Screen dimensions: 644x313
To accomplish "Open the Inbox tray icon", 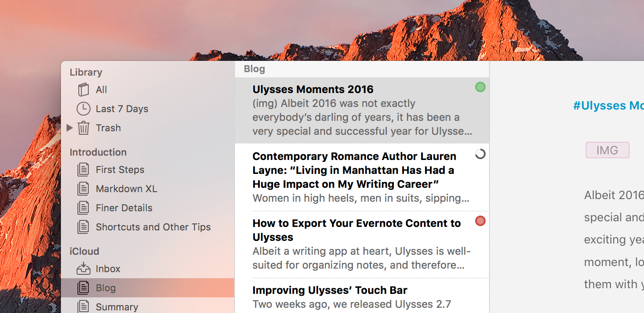I will click(x=84, y=269).
